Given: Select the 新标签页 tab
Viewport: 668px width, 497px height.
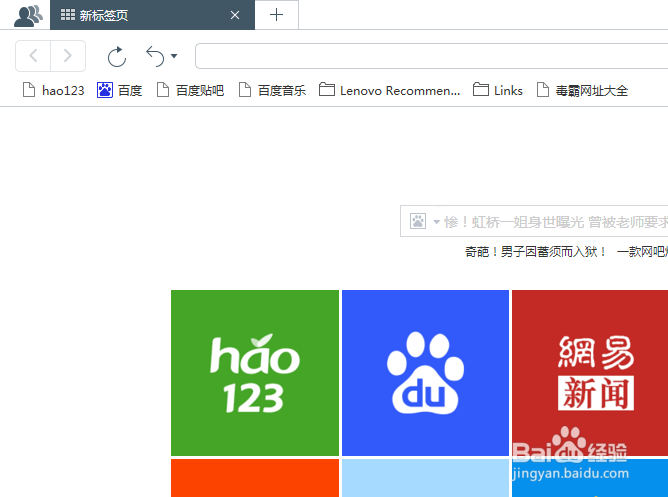Looking at the screenshot, I should tap(152, 15).
